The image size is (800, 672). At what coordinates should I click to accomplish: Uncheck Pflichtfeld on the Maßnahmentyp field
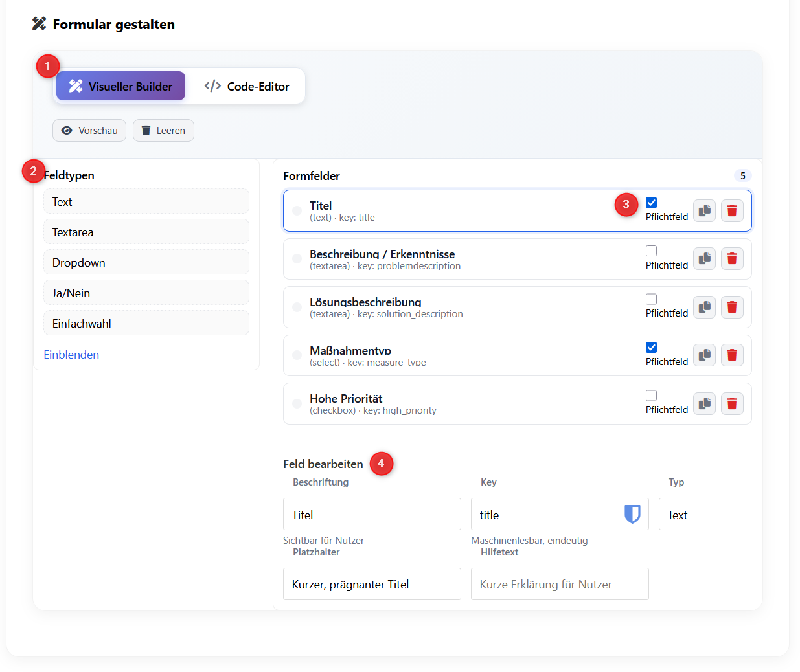[651, 347]
